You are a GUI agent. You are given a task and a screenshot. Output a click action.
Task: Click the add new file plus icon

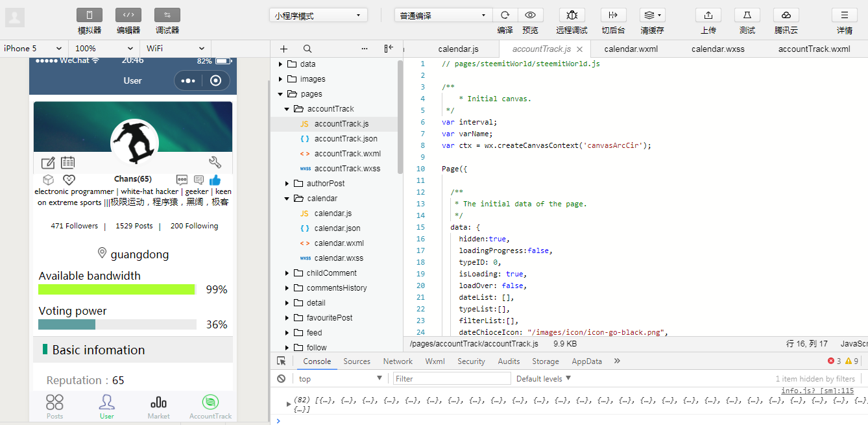(283, 49)
